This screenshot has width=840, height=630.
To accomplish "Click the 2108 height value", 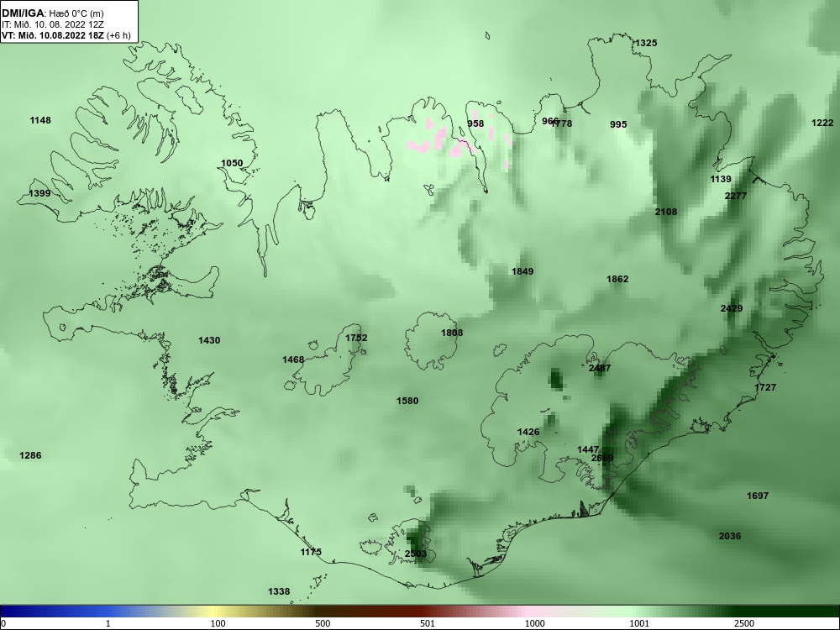I will [x=666, y=212].
